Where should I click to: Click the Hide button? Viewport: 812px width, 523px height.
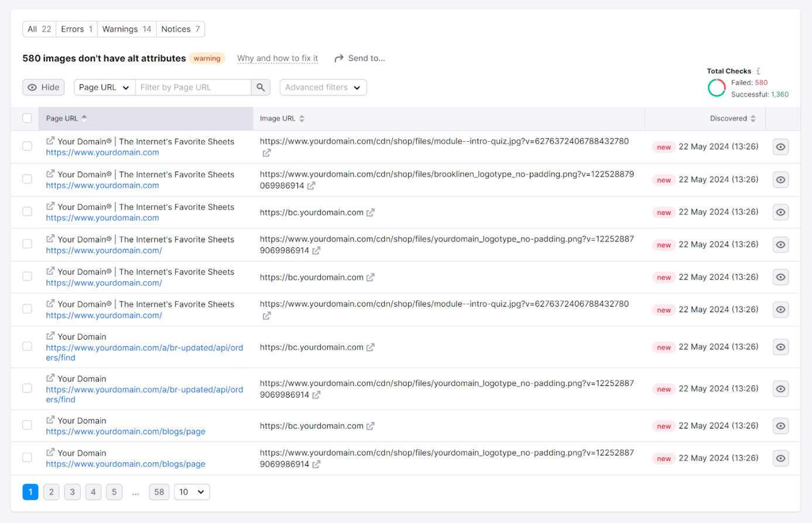pos(43,87)
